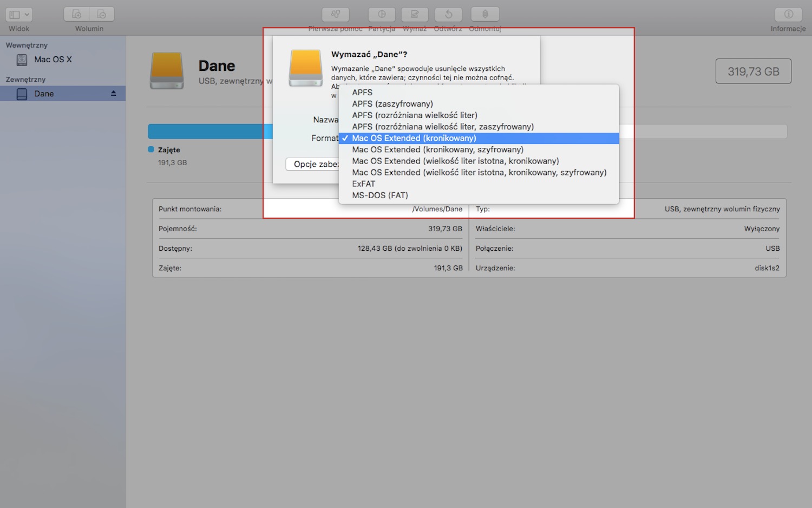The image size is (812, 508).
Task: Run Pierwsza pomoc first aid tool
Action: pos(335,15)
